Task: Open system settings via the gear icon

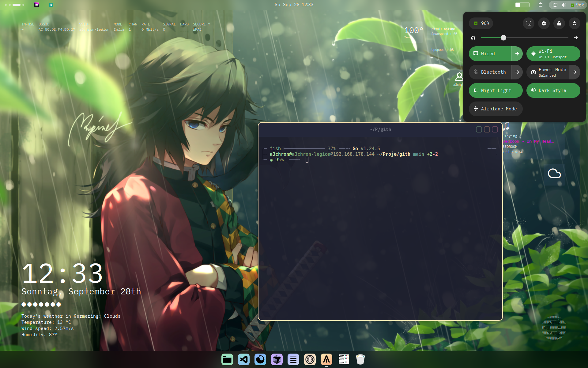Action: click(544, 23)
